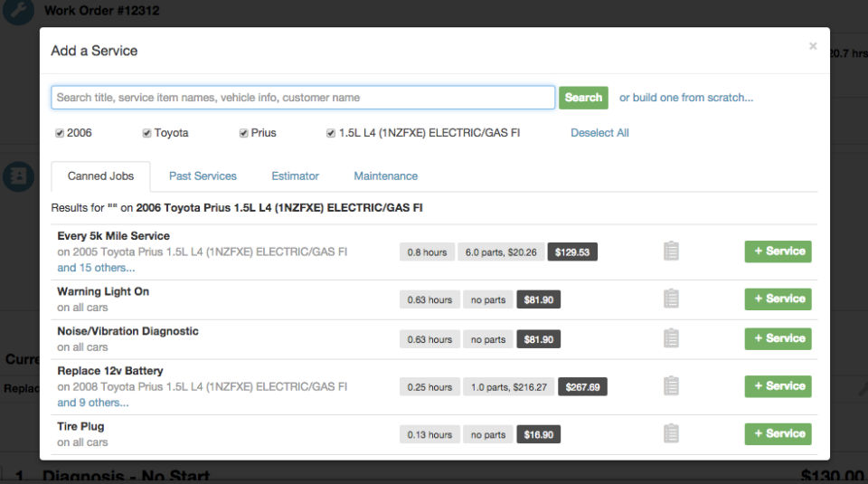Add Warning Light On via + Service
This screenshot has width=868, height=484.
[x=778, y=299]
